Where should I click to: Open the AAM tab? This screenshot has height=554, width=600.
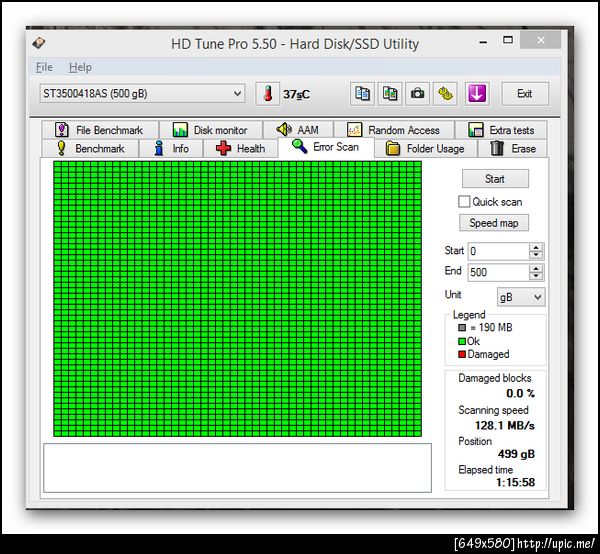point(298,130)
